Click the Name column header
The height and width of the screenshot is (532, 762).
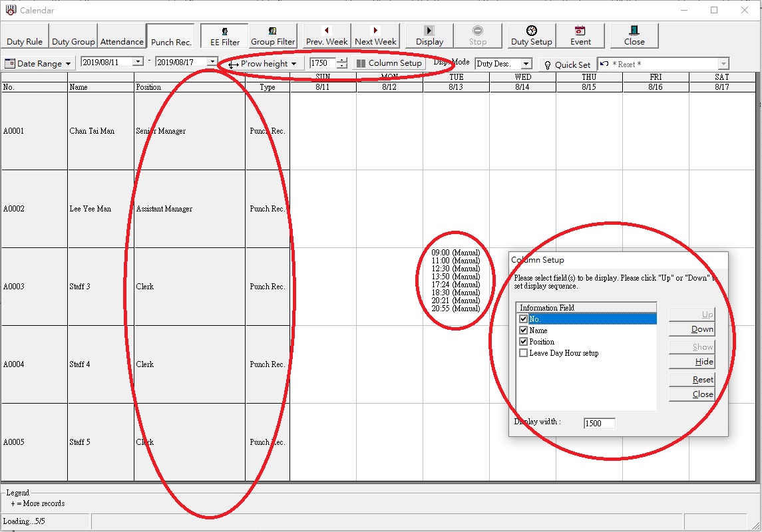tap(100, 87)
